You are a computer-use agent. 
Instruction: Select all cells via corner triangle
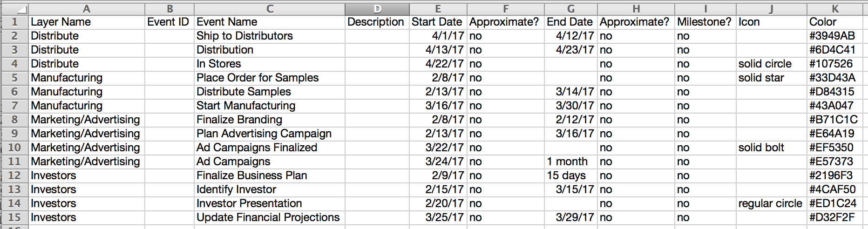(14, 9)
